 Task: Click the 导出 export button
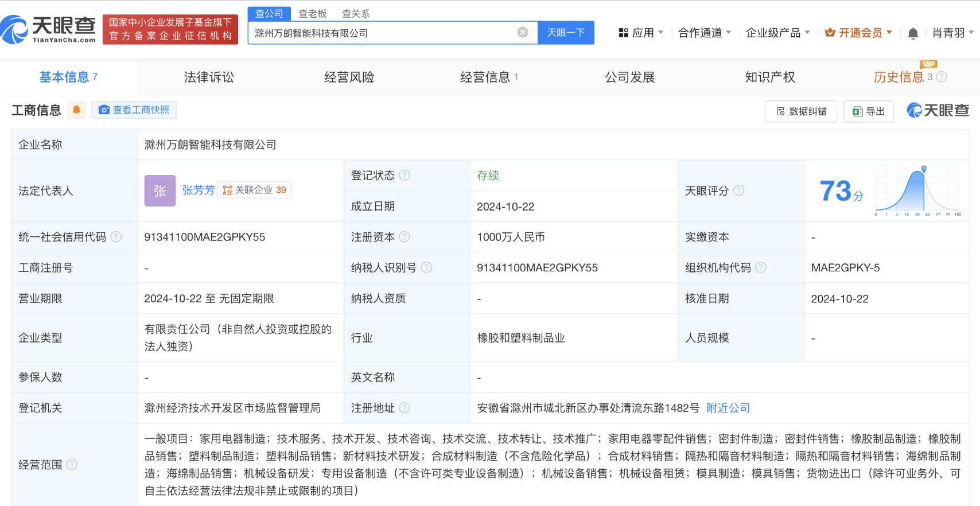coord(869,111)
